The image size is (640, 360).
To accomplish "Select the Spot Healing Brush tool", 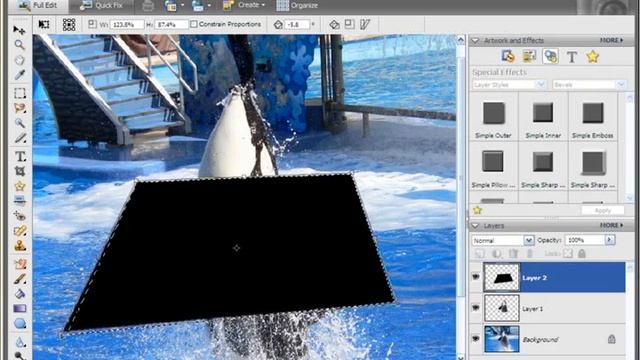I will coord(20,231).
